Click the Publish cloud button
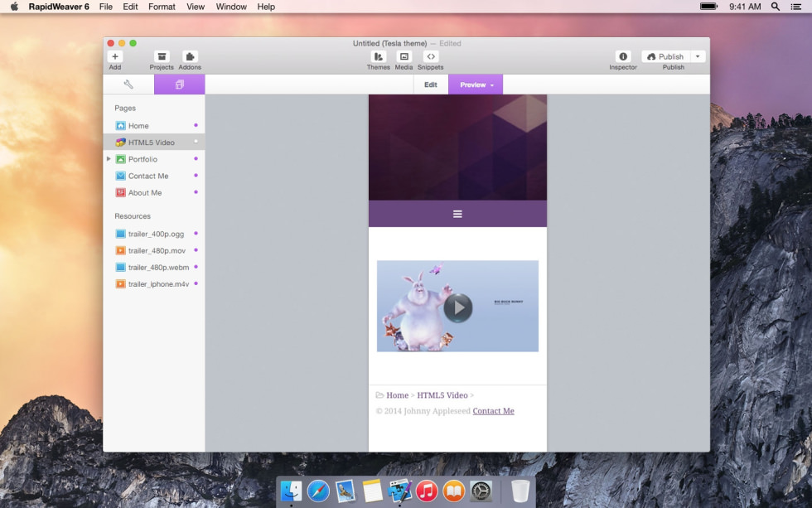The width and height of the screenshot is (812, 508). coord(665,56)
